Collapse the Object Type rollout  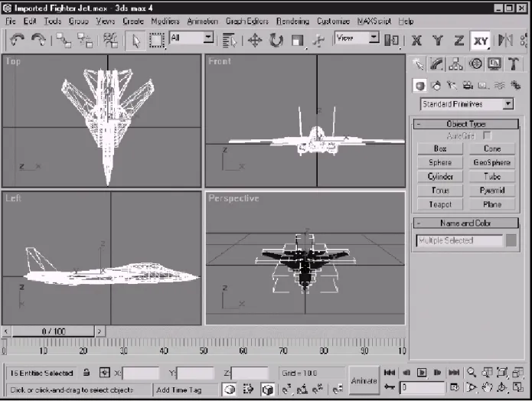[466, 124]
